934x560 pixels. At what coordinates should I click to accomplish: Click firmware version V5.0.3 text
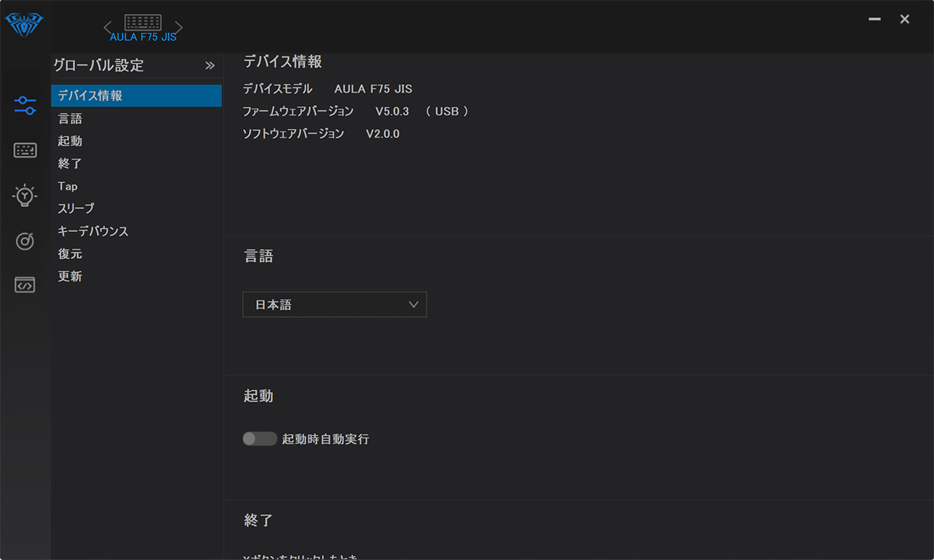tap(392, 112)
